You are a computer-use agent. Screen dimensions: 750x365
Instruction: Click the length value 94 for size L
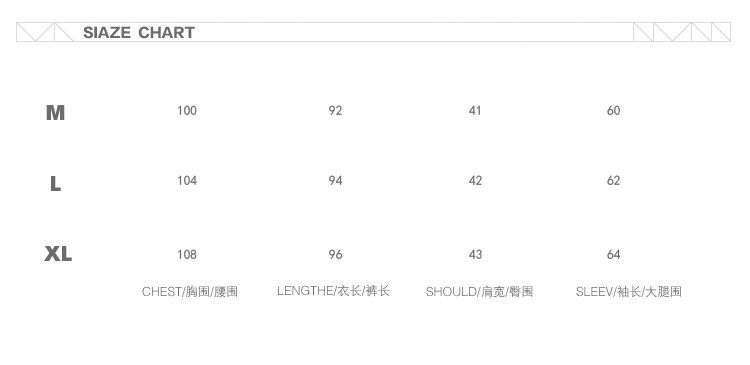click(335, 180)
